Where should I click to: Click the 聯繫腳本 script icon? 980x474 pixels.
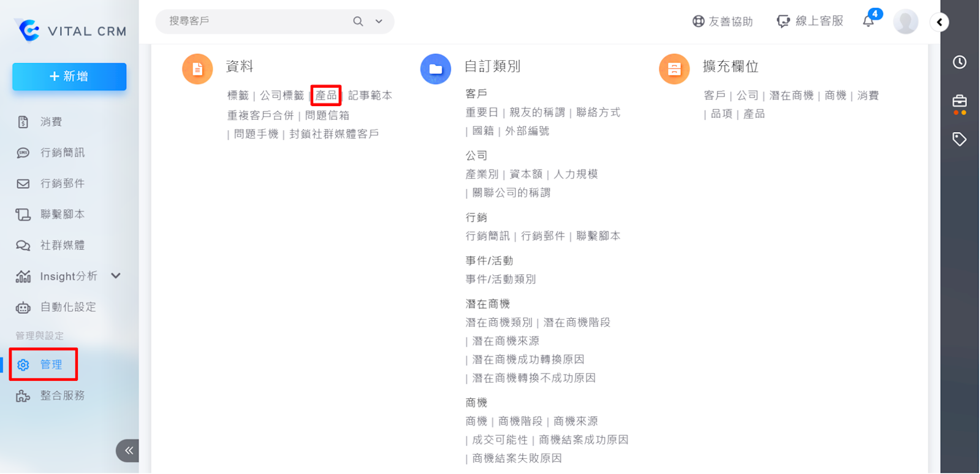coord(23,214)
